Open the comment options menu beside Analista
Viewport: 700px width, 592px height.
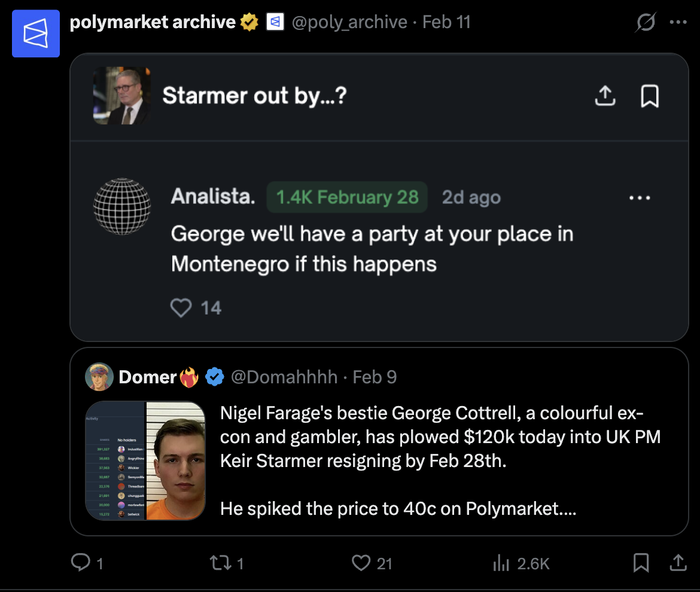(640, 197)
